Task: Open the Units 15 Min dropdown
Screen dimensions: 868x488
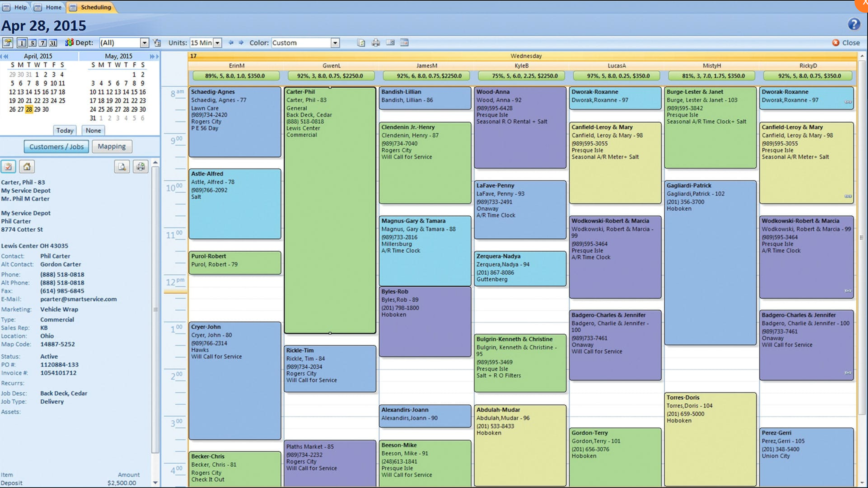Action: pos(217,43)
